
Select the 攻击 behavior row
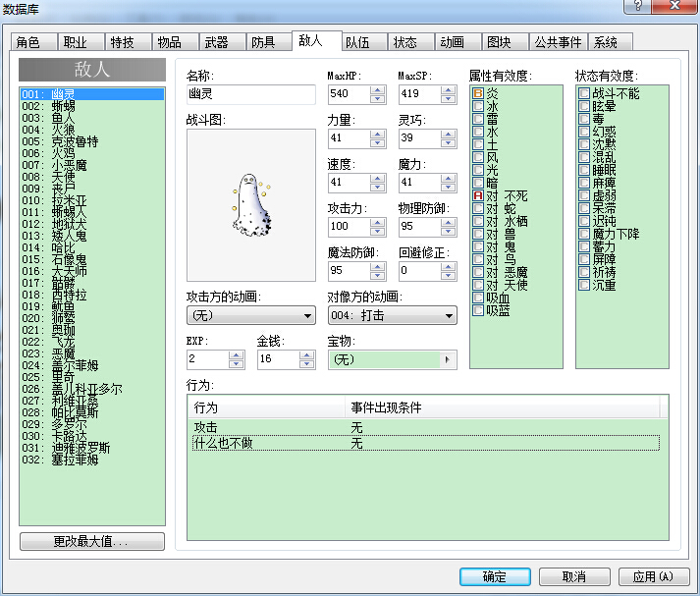click(x=426, y=428)
